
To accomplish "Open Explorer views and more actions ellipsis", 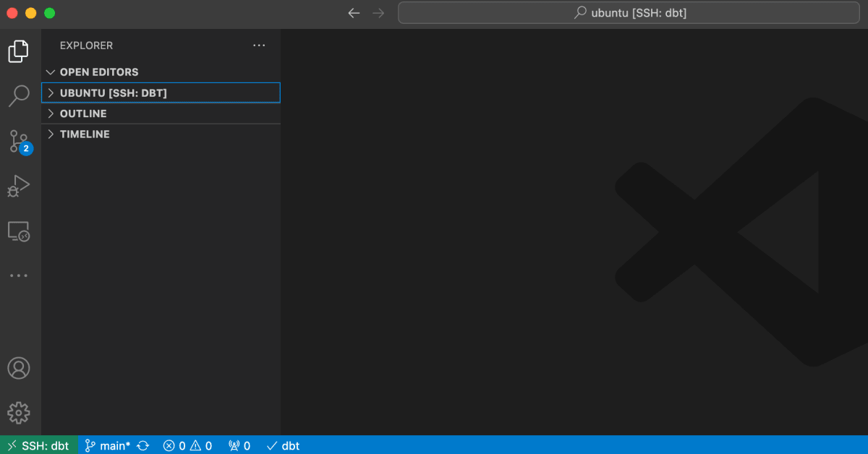I will point(260,46).
